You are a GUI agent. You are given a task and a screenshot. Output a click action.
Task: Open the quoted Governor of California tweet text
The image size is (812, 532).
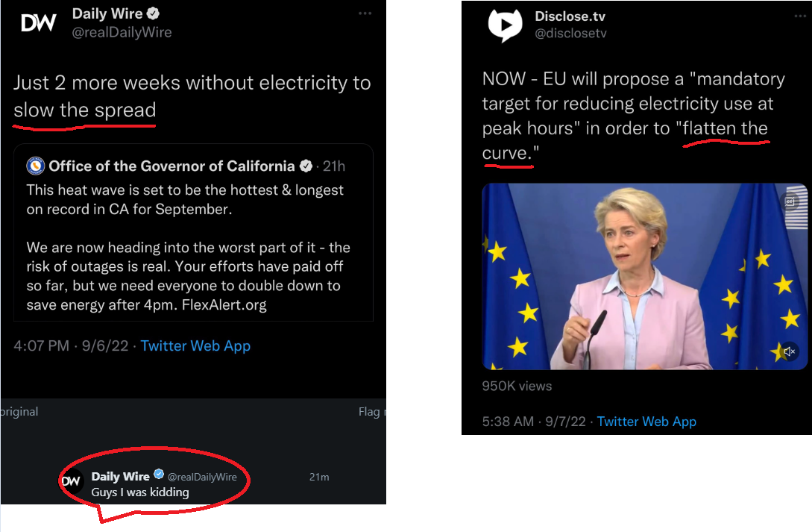186,247
